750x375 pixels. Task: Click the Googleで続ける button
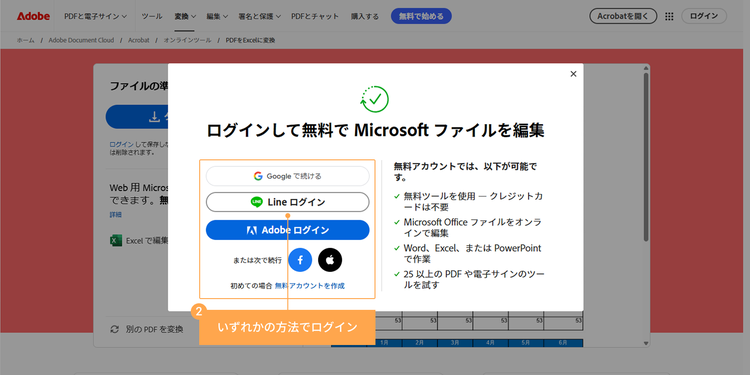[287, 176]
